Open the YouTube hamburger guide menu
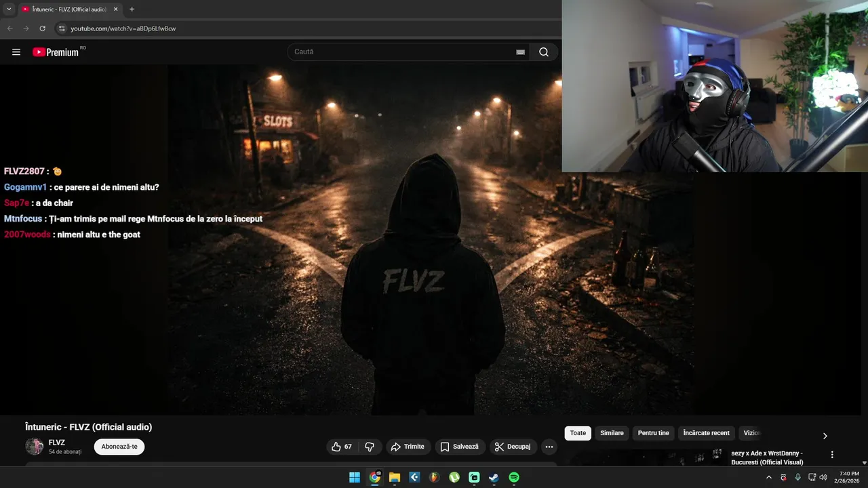Viewport: 868px width, 488px height. tap(16, 52)
